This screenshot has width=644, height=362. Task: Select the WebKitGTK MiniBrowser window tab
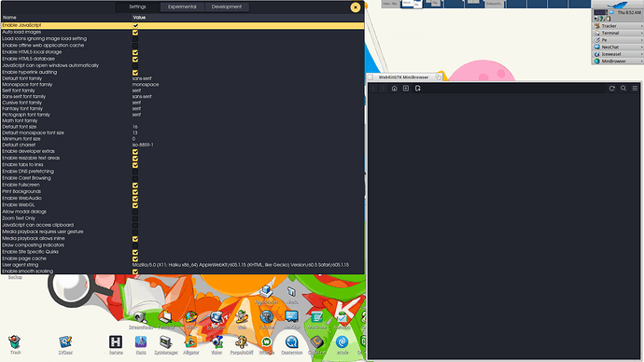click(404, 77)
